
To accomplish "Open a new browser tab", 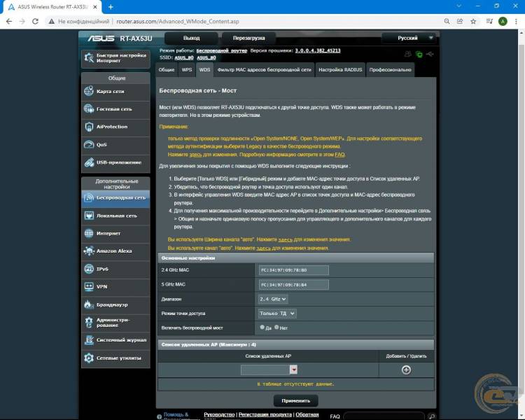I will 111,7.
